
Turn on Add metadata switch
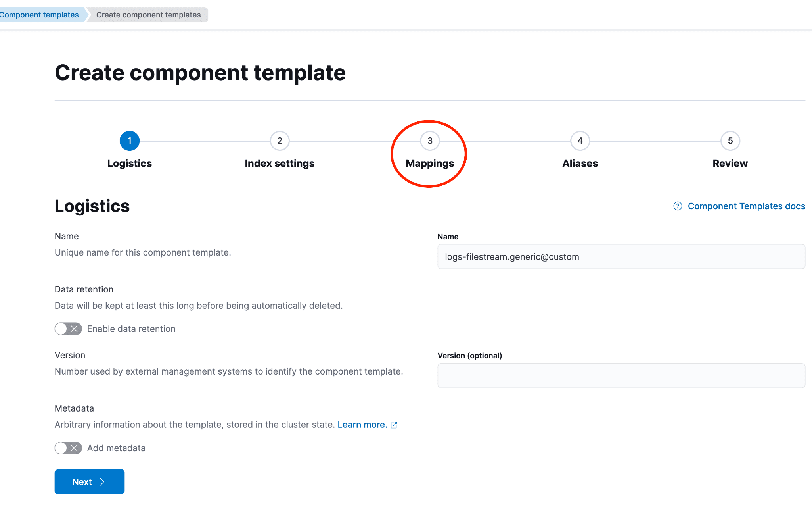[68, 448]
